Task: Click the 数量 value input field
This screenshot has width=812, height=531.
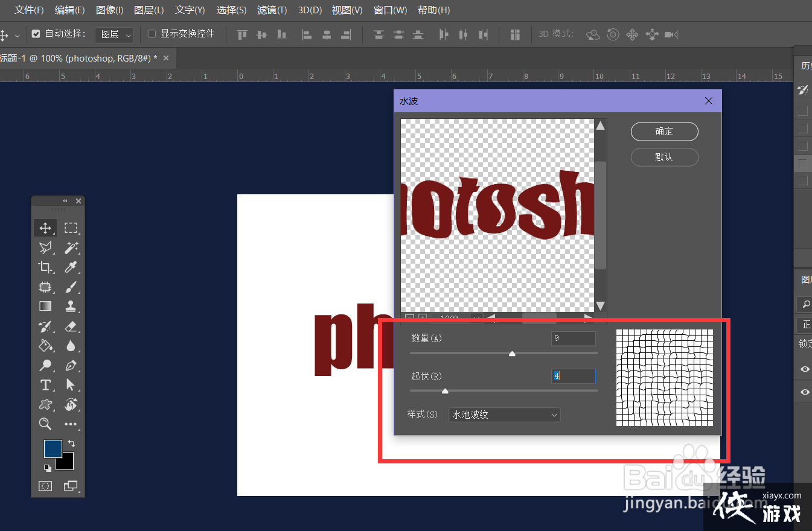Action: pyautogui.click(x=574, y=339)
